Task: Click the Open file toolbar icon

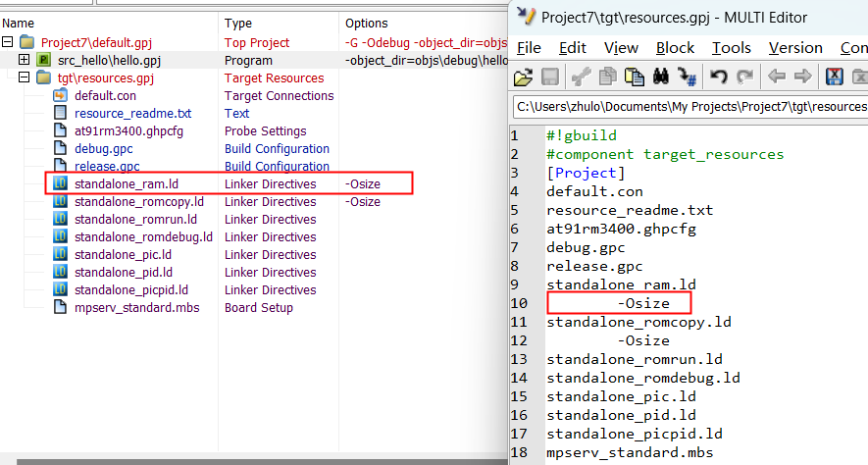Action: click(524, 77)
